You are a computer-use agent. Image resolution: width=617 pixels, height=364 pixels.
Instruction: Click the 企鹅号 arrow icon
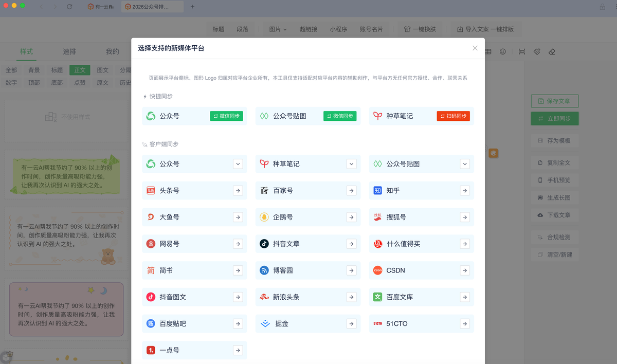click(x=351, y=217)
